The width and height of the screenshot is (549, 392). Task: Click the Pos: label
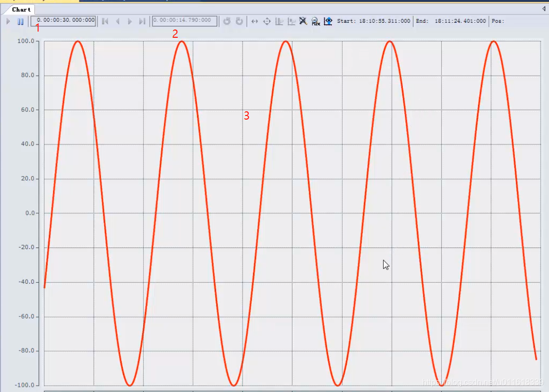498,21
